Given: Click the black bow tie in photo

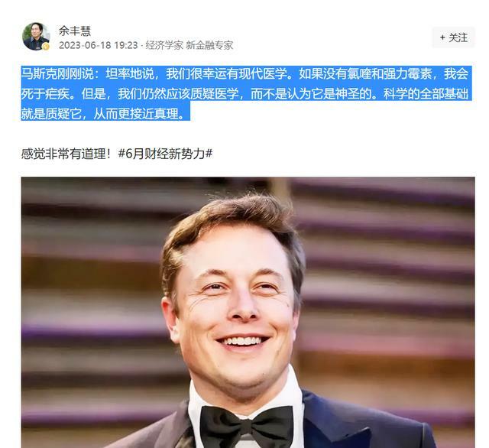Looking at the screenshot, I should point(246,426).
